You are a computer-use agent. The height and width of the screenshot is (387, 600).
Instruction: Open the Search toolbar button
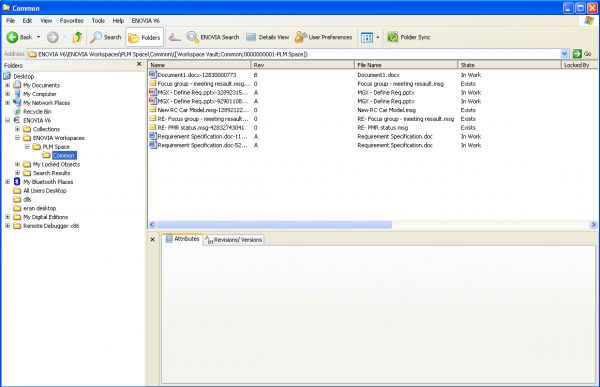coord(106,37)
